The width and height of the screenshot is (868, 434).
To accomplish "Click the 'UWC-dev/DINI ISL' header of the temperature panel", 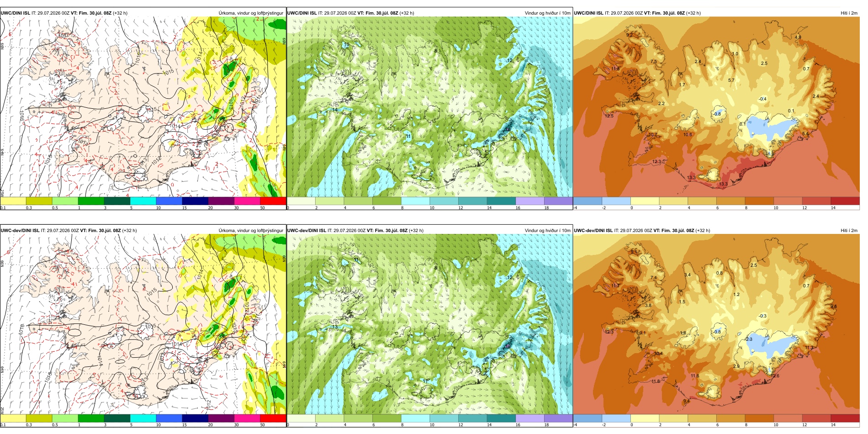I will 593,231.
